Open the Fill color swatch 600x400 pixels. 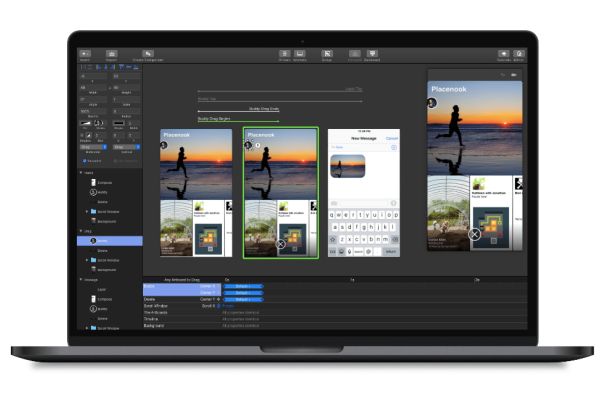click(85, 123)
